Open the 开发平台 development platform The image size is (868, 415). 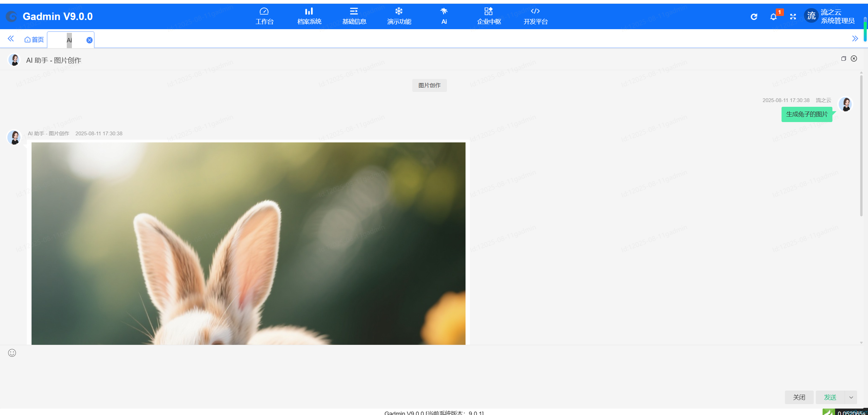[x=535, y=16]
